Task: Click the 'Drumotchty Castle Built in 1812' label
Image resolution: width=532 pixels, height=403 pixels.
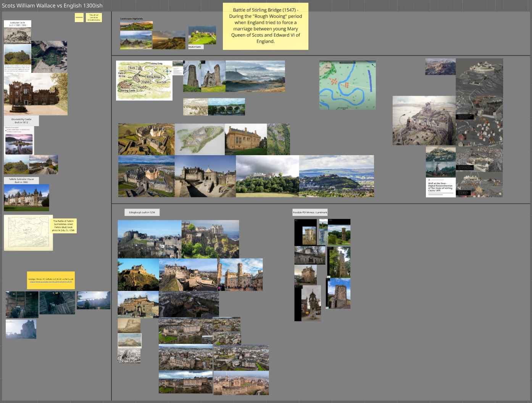Action: coord(21,121)
